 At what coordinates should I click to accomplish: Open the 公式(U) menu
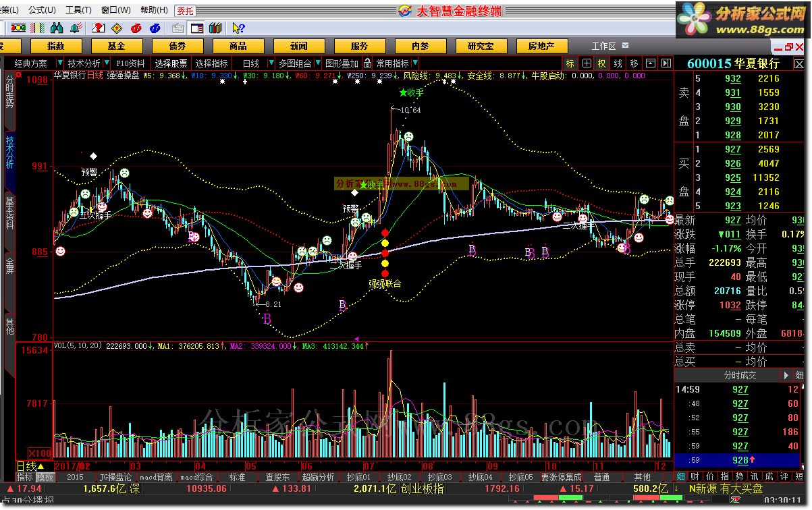coord(42,10)
